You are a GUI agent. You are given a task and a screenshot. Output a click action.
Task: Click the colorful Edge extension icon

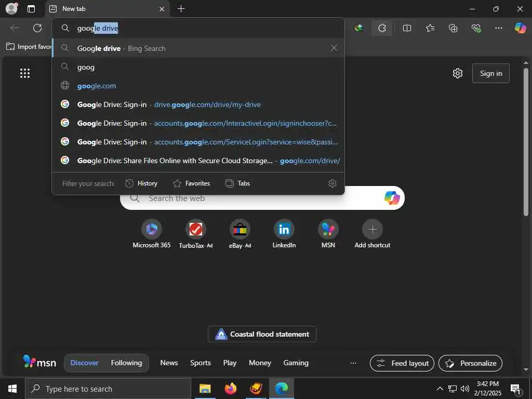(359, 28)
